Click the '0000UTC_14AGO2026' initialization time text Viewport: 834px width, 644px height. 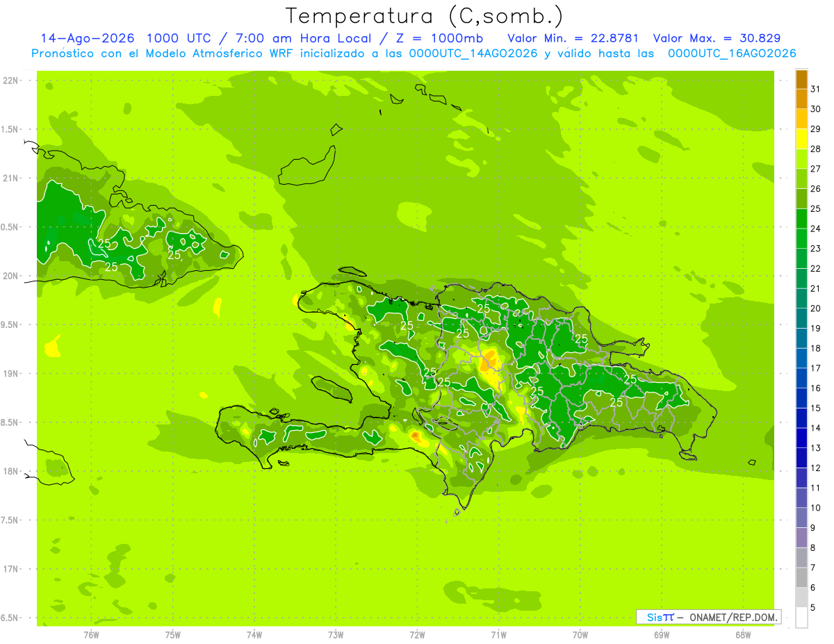pyautogui.click(x=473, y=53)
